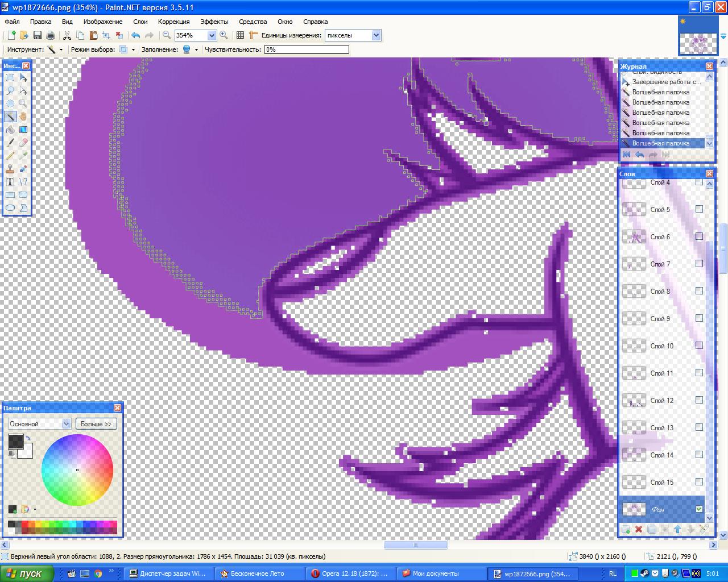Open the Правка menu
Image resolution: width=728 pixels, height=582 pixels.
point(41,22)
